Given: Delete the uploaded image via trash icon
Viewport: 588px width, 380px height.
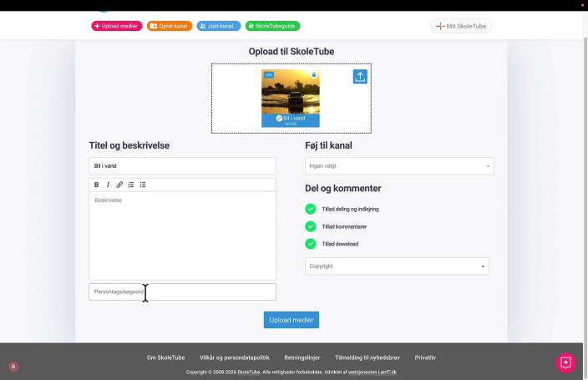Looking at the screenshot, I should (x=314, y=75).
